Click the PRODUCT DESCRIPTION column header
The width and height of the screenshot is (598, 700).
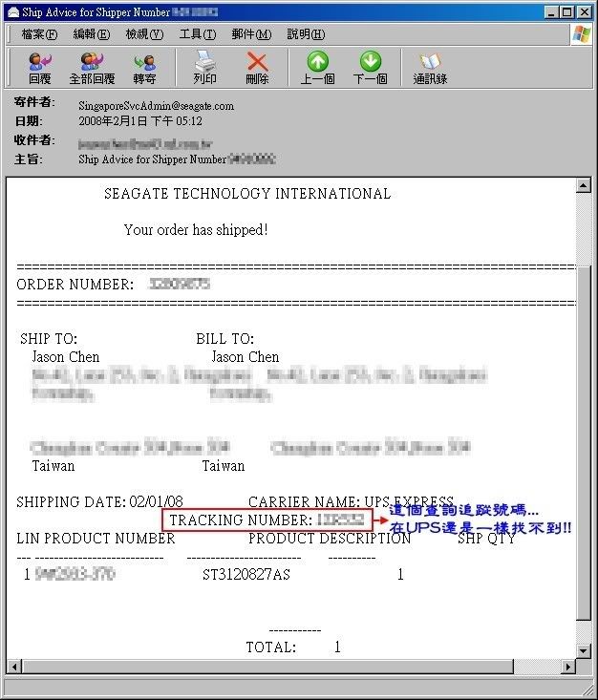[330, 539]
